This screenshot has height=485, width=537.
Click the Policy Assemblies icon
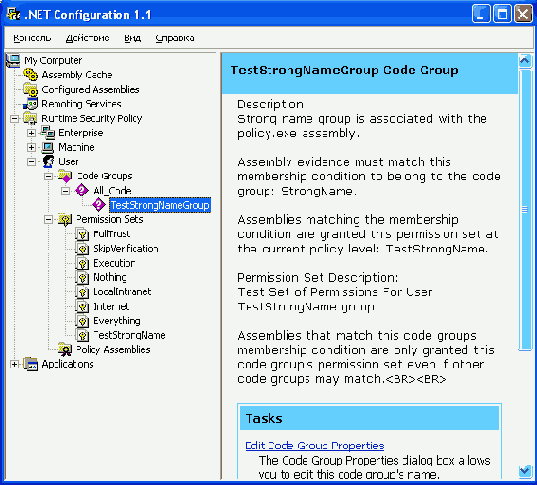point(65,349)
